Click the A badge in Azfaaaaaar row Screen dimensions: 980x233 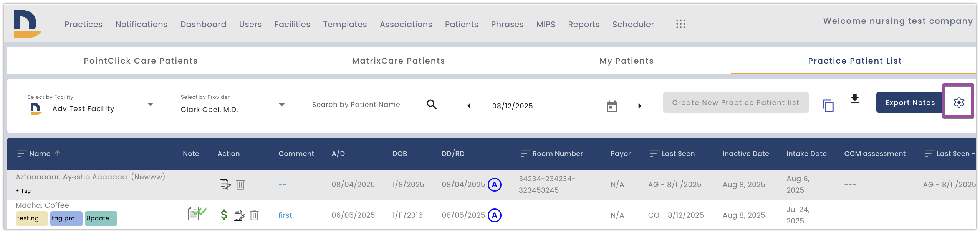pyautogui.click(x=495, y=185)
